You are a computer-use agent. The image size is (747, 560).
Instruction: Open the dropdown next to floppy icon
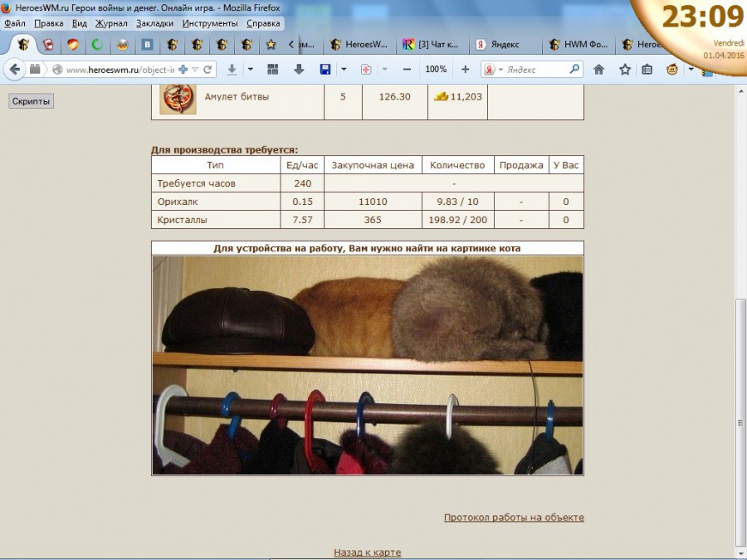coord(344,70)
